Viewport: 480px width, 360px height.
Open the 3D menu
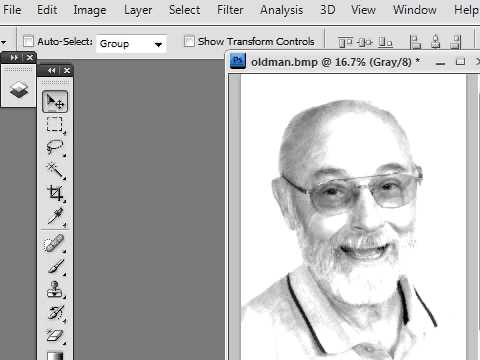(327, 10)
